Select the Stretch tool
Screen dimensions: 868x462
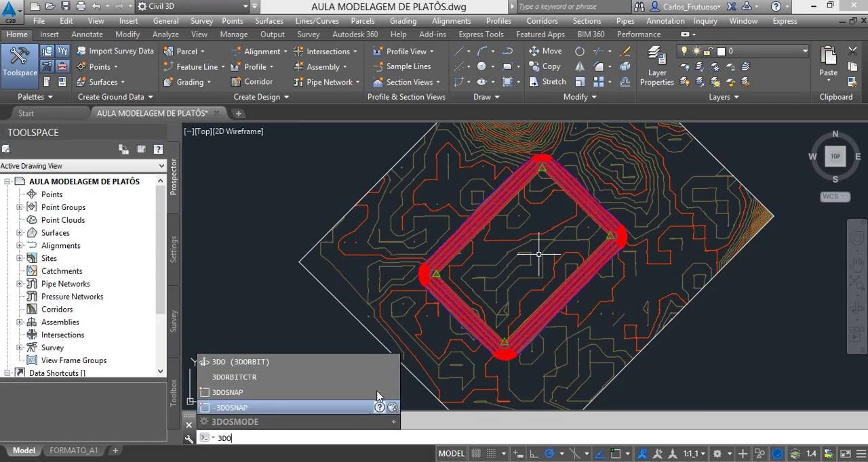[x=547, y=81]
